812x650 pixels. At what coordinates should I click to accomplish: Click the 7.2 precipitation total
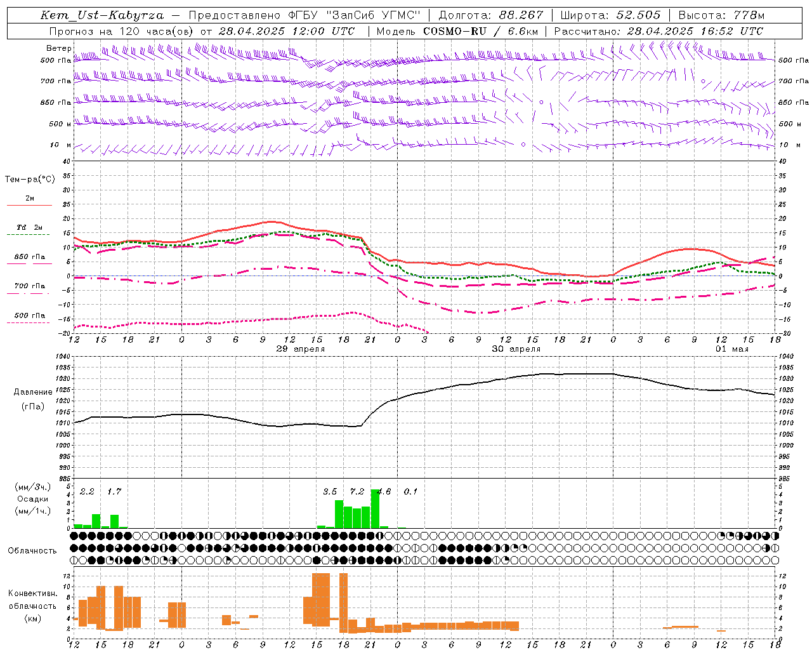point(357,491)
